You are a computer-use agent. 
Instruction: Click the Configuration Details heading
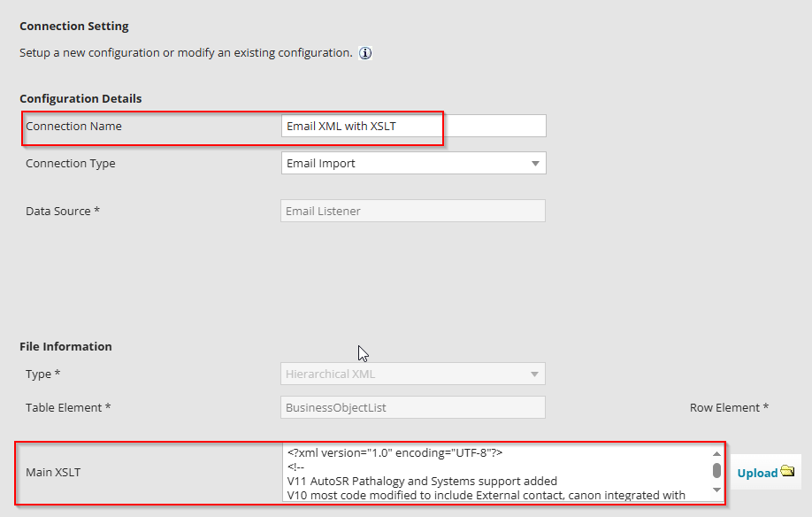click(x=80, y=98)
